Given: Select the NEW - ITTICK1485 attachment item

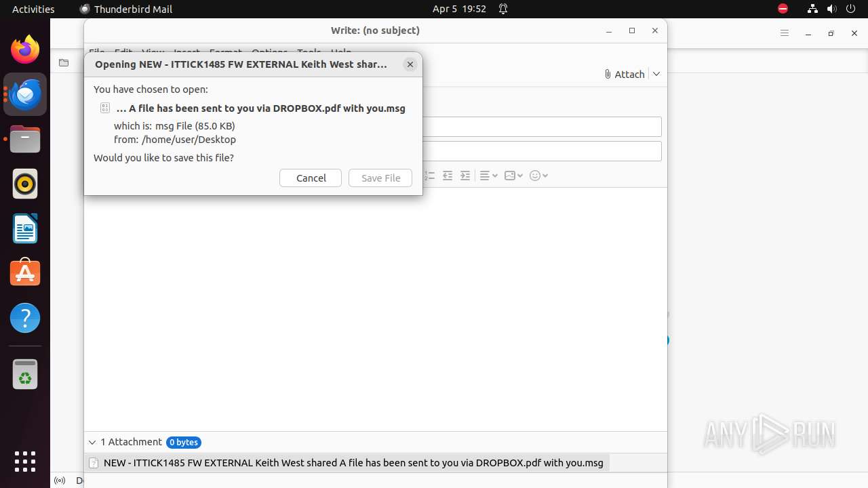Looking at the screenshot, I should 347,463.
